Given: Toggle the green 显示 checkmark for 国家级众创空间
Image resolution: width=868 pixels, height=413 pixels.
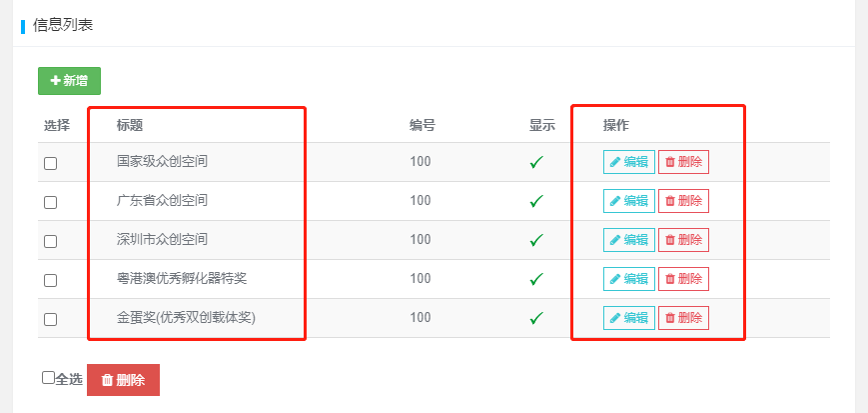Looking at the screenshot, I should (x=536, y=162).
